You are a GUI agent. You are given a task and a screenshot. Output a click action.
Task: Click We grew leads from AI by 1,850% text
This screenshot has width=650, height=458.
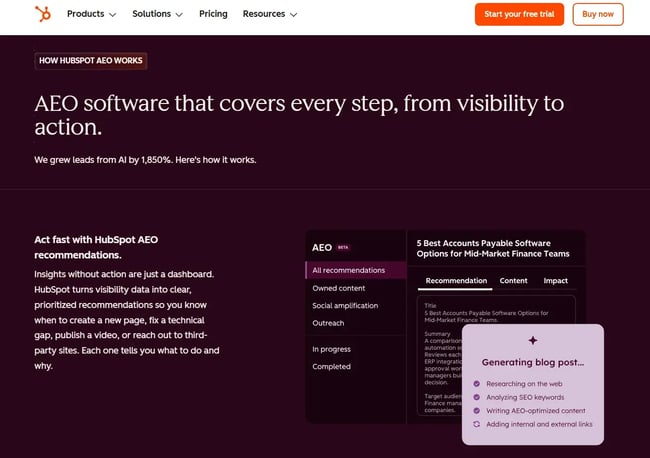145,160
